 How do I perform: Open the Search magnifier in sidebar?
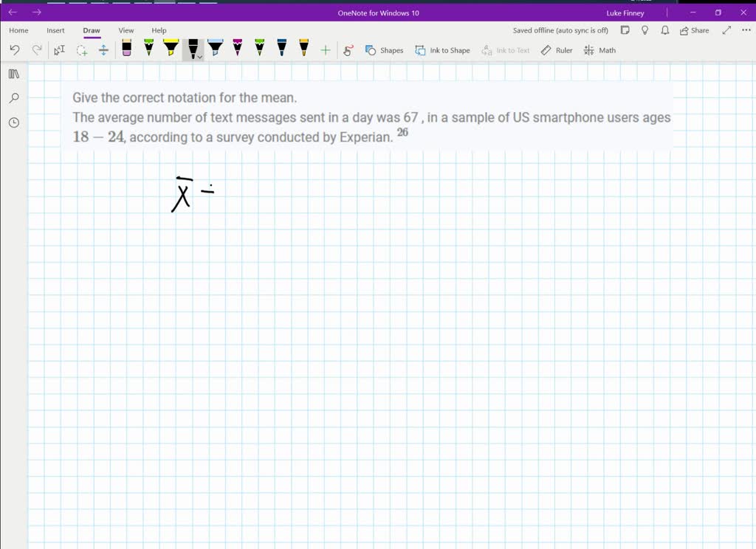(13, 98)
